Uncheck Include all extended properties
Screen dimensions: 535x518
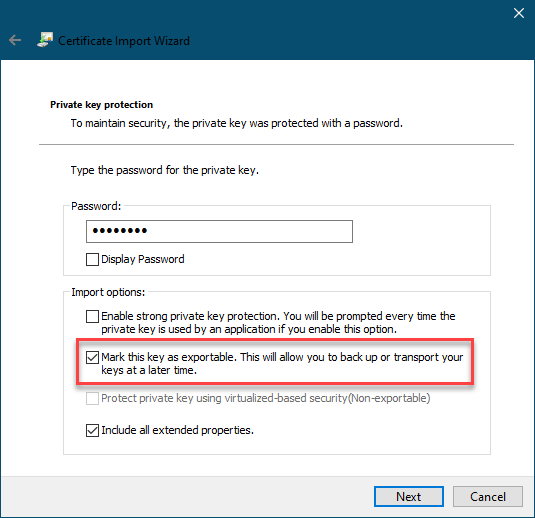(x=92, y=430)
